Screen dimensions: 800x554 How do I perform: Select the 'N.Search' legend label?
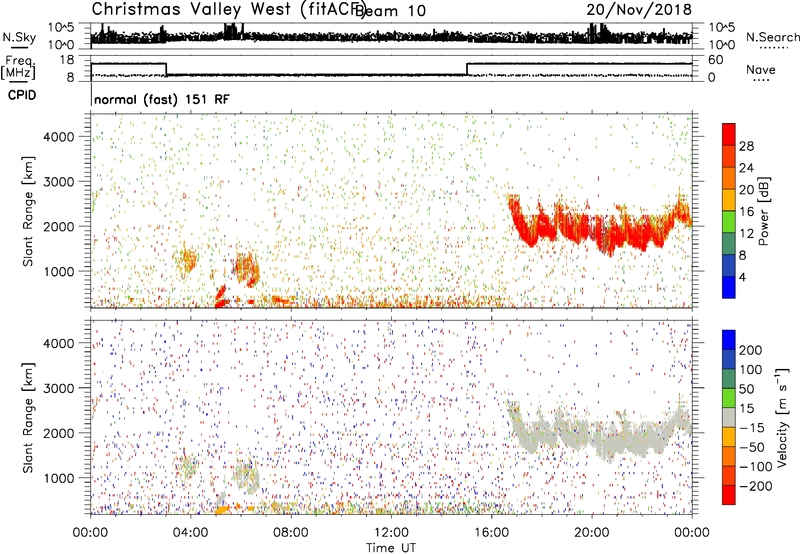(x=772, y=37)
